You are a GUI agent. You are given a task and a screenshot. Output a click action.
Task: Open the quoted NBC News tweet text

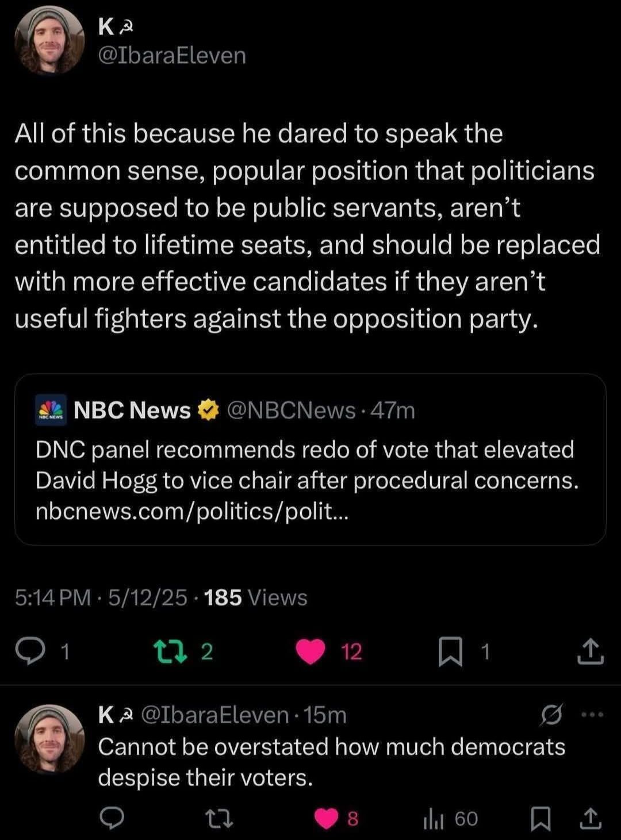tap(306, 465)
